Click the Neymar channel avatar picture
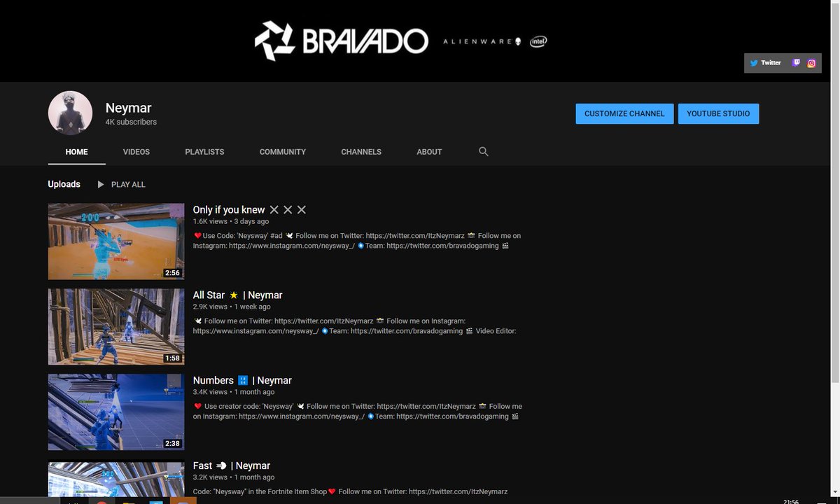The width and height of the screenshot is (840, 504). 70,113
